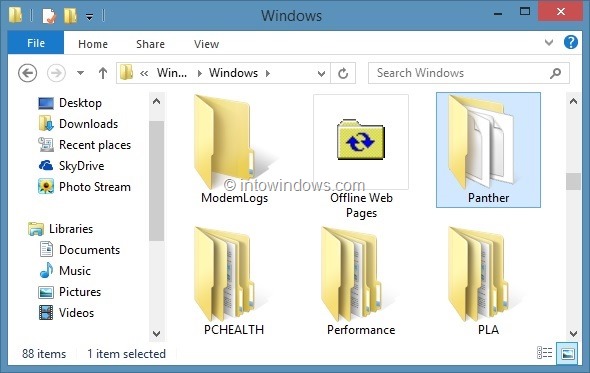Switch to the Share ribbon tab
The height and width of the screenshot is (373, 590).
click(151, 44)
